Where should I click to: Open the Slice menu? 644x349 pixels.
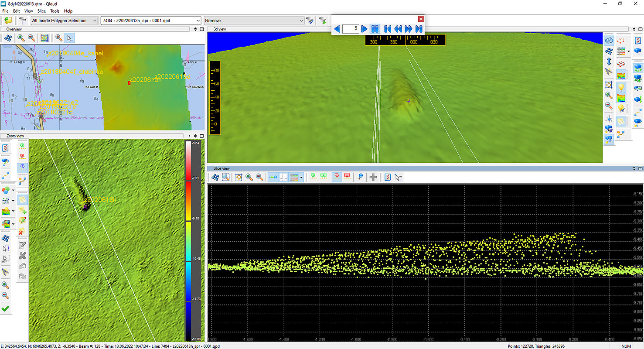(41, 11)
